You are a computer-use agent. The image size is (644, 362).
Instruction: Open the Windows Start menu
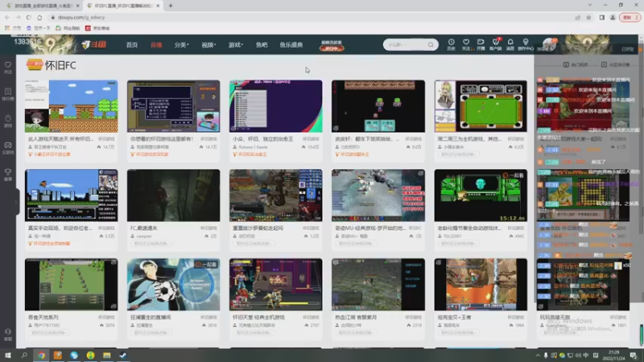click(8, 356)
